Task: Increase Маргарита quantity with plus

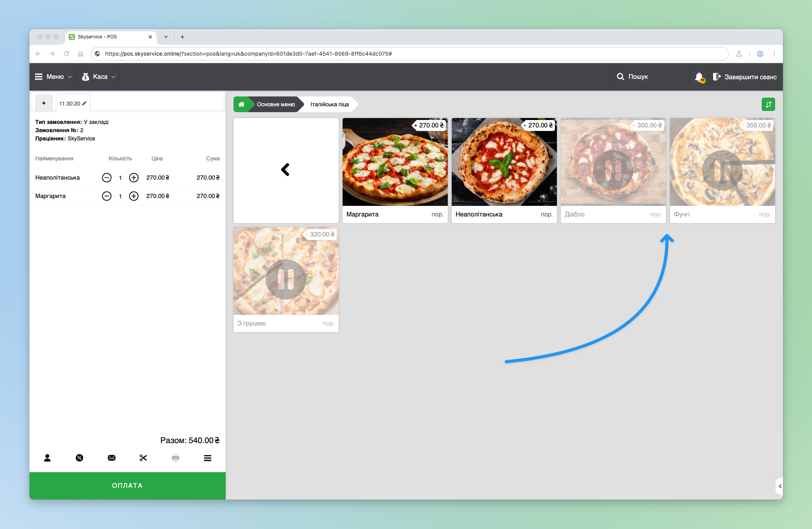Action: (x=134, y=196)
